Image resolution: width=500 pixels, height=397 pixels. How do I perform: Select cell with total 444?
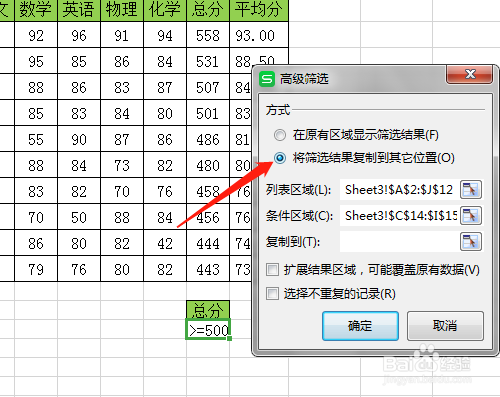[208, 243]
